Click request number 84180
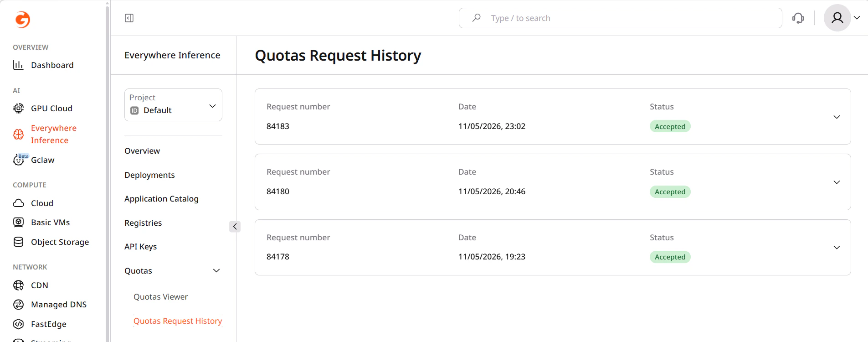 pyautogui.click(x=277, y=192)
